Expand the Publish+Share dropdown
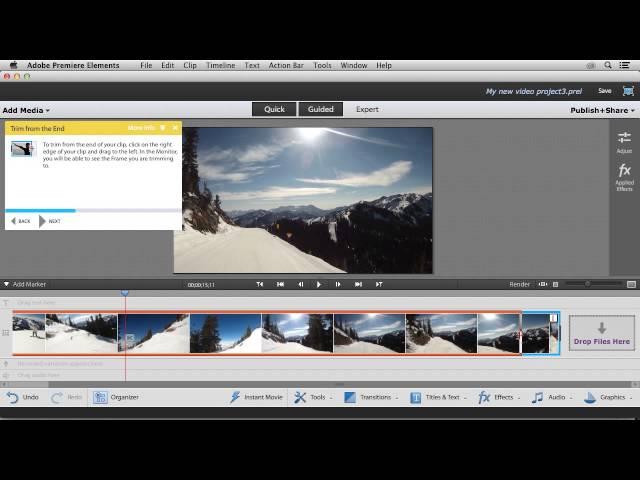This screenshot has height=480, width=640. coord(602,110)
